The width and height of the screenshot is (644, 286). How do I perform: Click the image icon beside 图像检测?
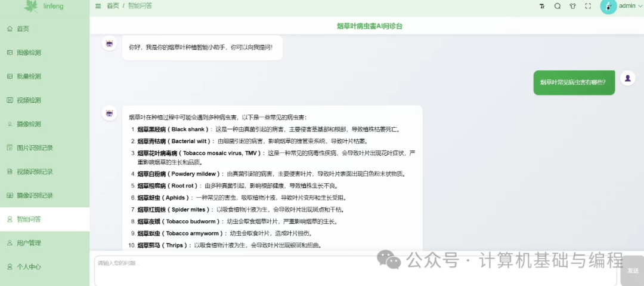[x=10, y=53]
